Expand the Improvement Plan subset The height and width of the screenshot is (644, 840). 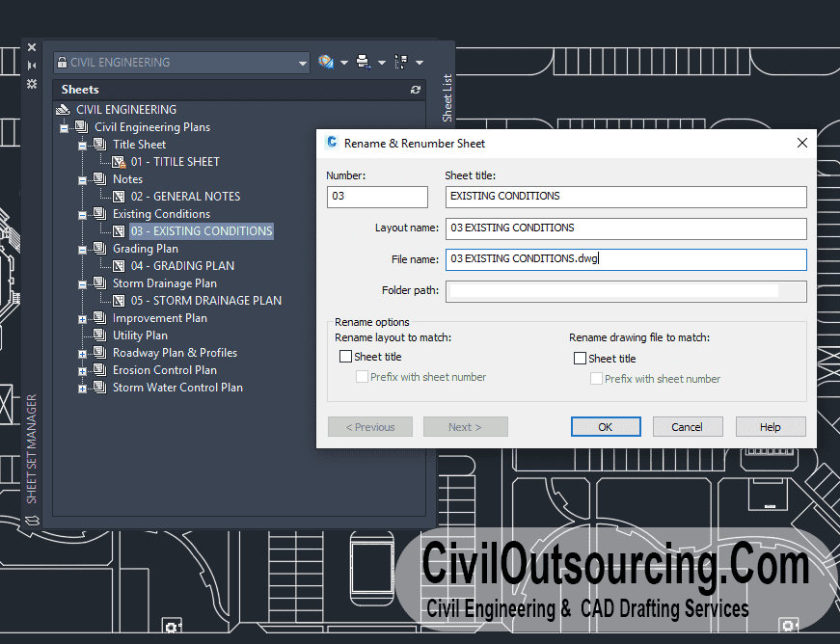(x=83, y=319)
